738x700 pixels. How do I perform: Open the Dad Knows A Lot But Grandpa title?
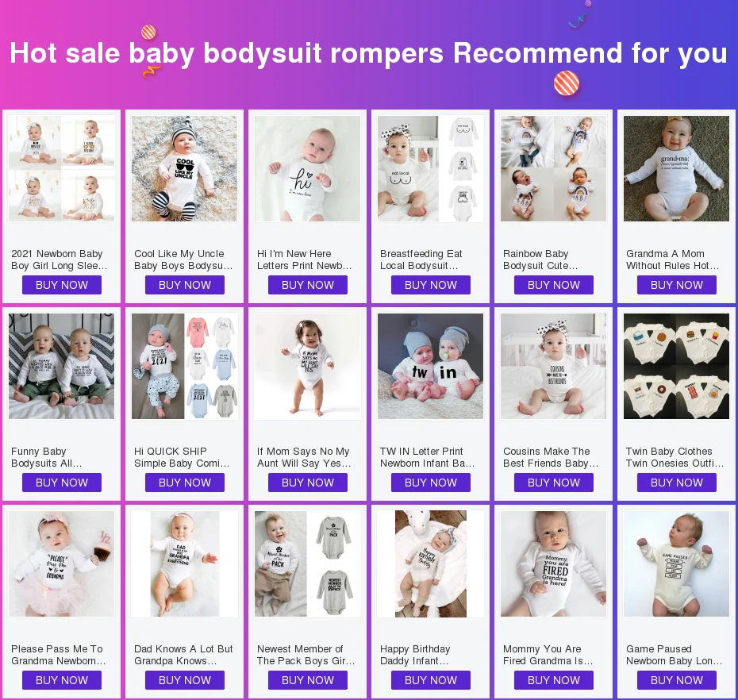pyautogui.click(x=183, y=655)
